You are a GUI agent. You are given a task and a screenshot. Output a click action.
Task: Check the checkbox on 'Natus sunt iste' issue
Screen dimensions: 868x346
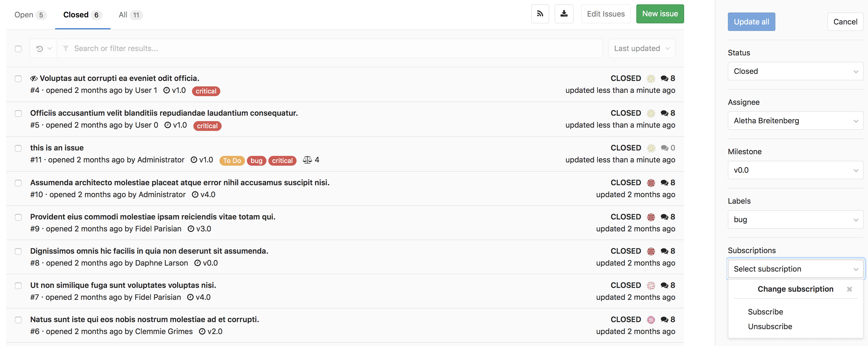tap(18, 320)
